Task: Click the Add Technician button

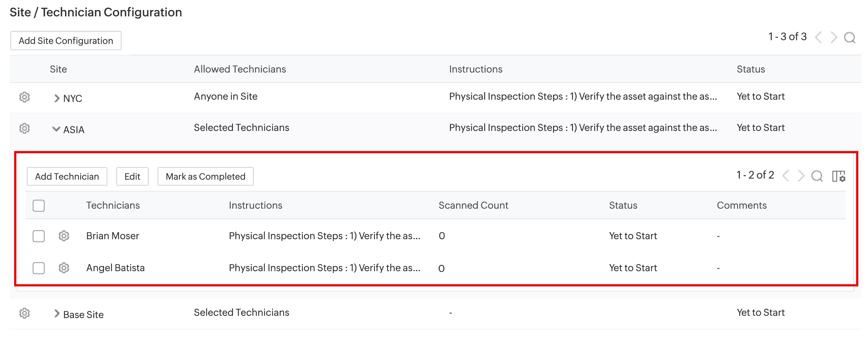Action: click(x=67, y=176)
